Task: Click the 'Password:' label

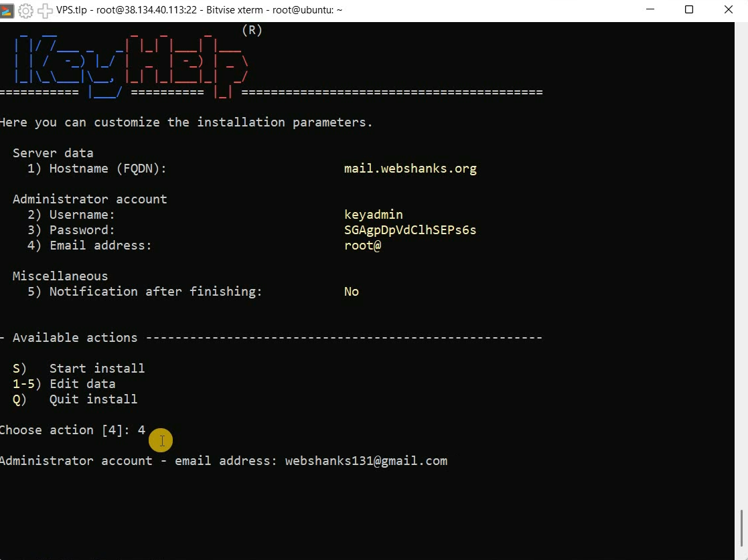Action: tap(82, 230)
